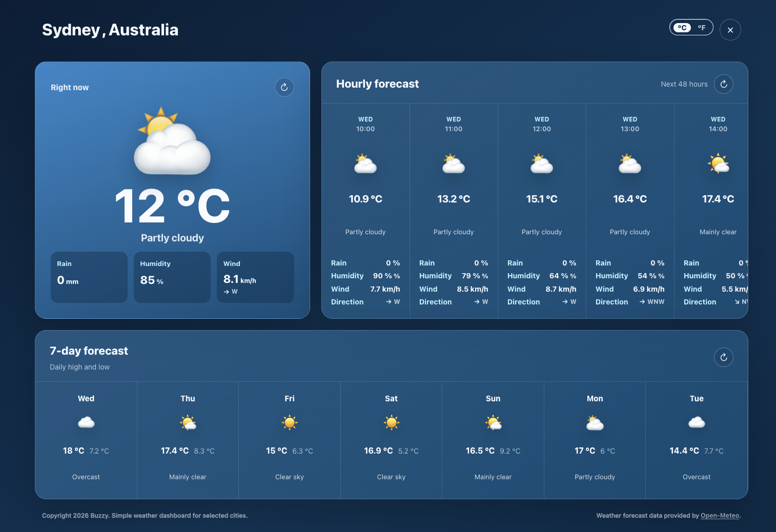Click the 13:00 hourly weather icon
This screenshot has height=532, width=776.
(x=630, y=164)
